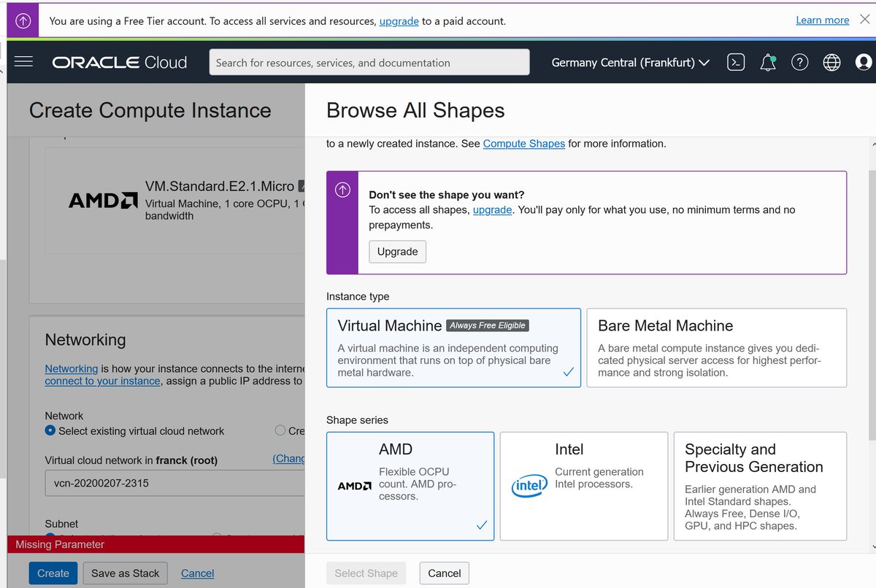876x588 pixels.
Task: Focus the resources search field
Action: tap(369, 63)
